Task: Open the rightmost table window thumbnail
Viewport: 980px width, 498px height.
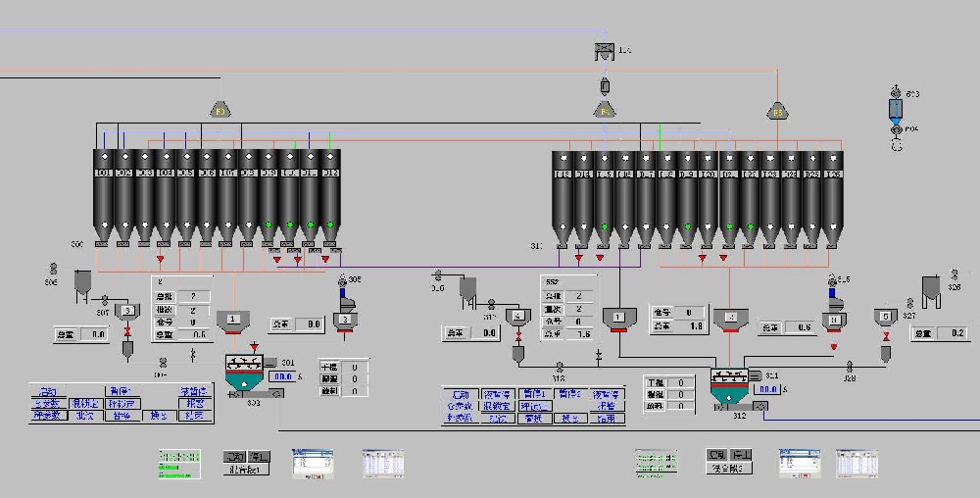Action: 855,464
